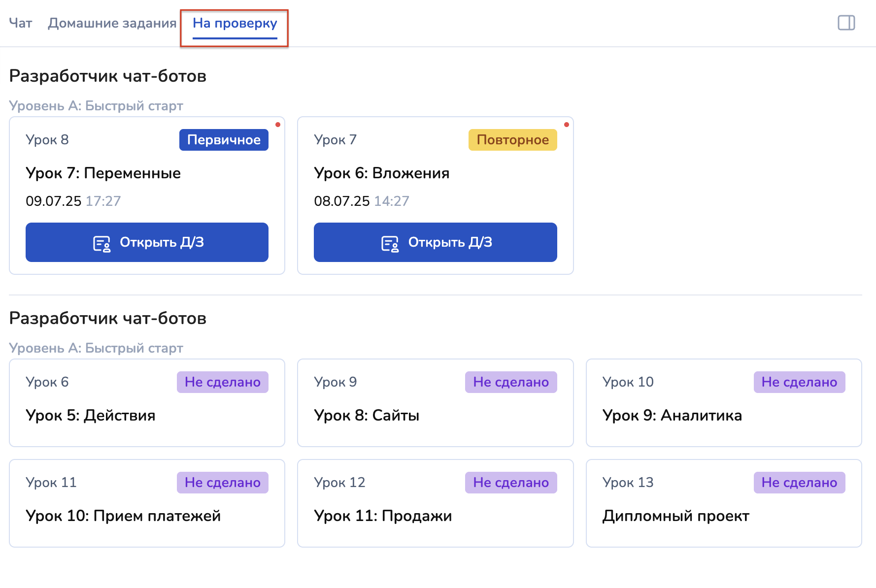
Task: Click red notification dot on Урок 7 card
Action: [x=566, y=125]
